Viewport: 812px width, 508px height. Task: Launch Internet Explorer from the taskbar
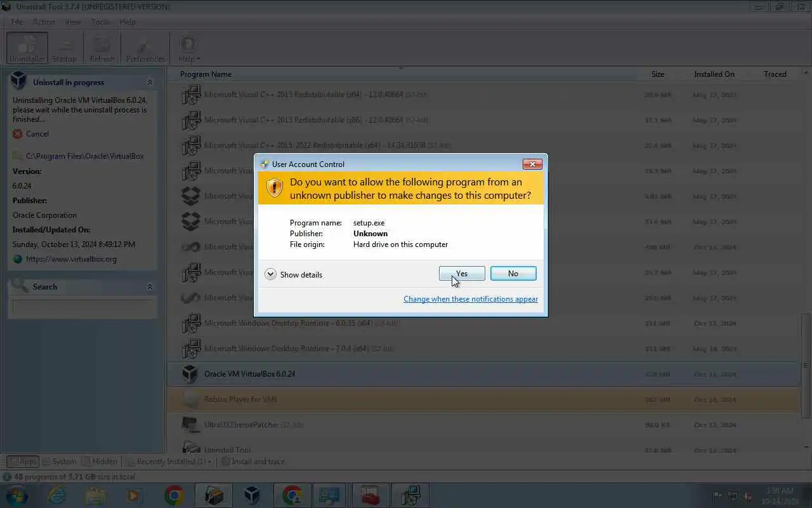(x=57, y=495)
